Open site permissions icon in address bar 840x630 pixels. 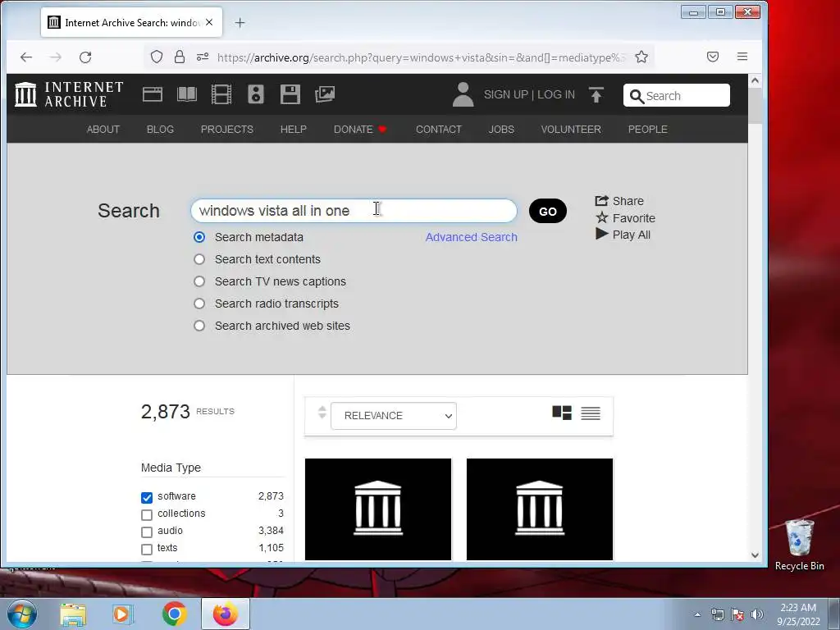click(203, 57)
